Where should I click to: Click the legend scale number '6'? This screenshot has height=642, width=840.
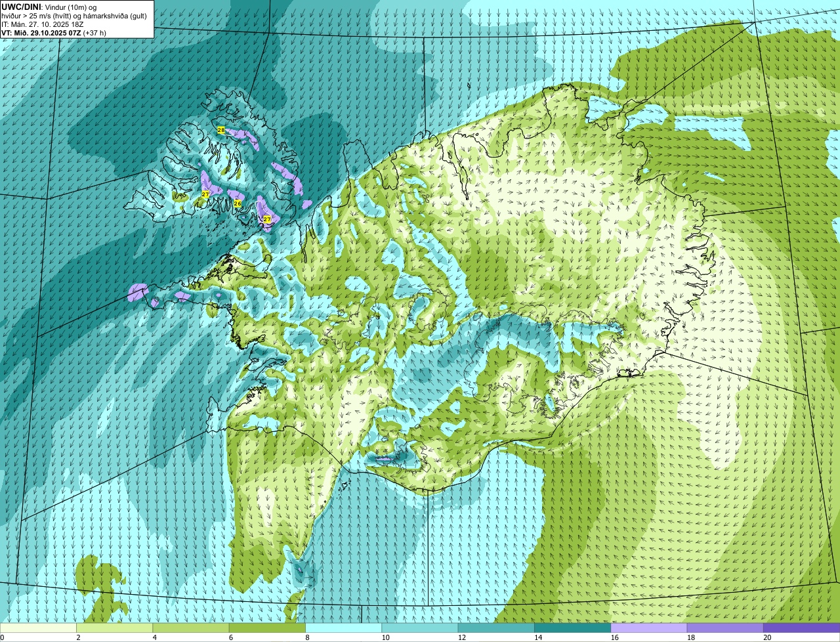[x=230, y=637]
